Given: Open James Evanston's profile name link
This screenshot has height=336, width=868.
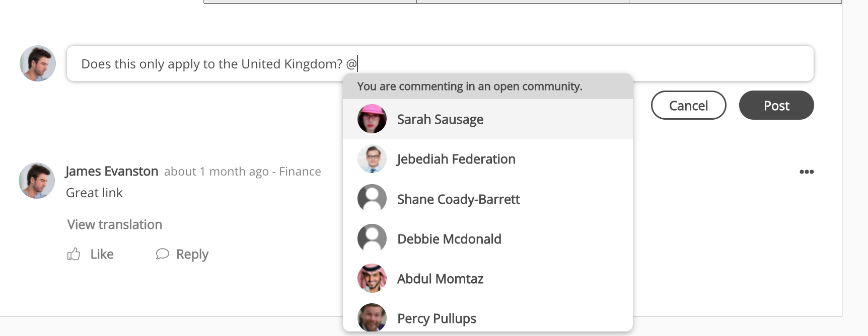Looking at the screenshot, I should pos(112,172).
